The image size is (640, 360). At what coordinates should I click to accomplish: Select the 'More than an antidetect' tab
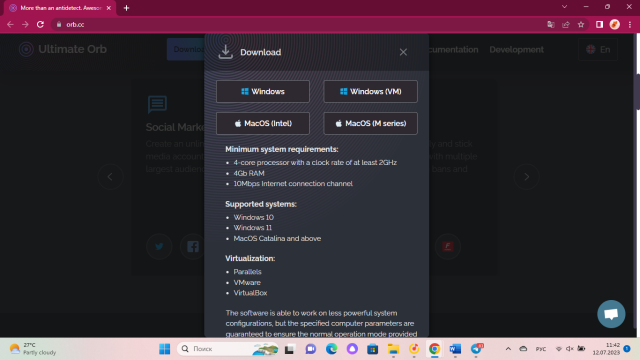pos(60,8)
